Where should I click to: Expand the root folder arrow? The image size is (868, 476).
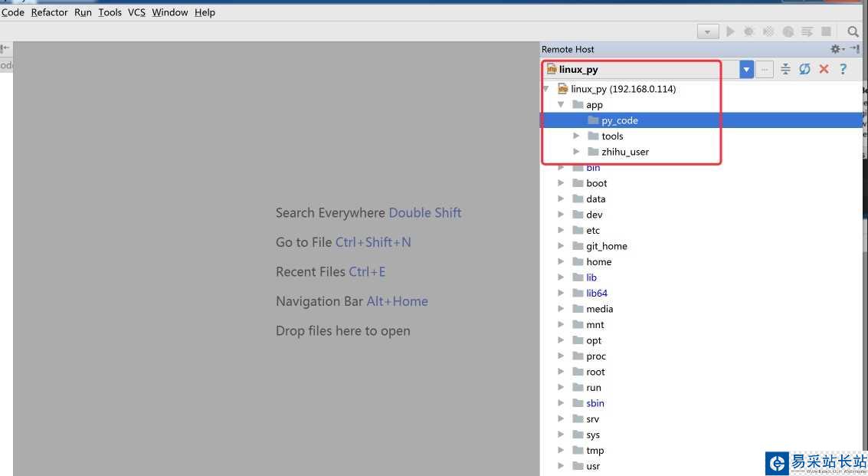[561, 371]
